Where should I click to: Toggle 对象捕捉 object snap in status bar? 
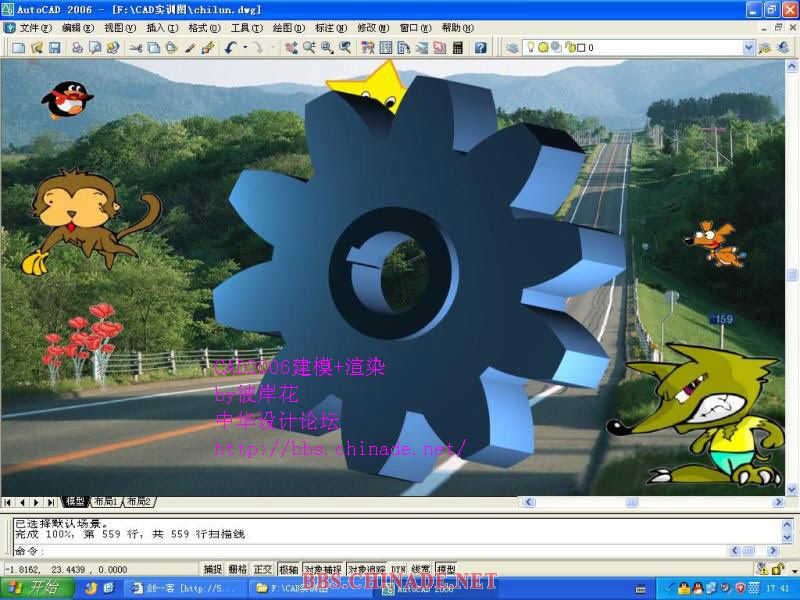322,569
